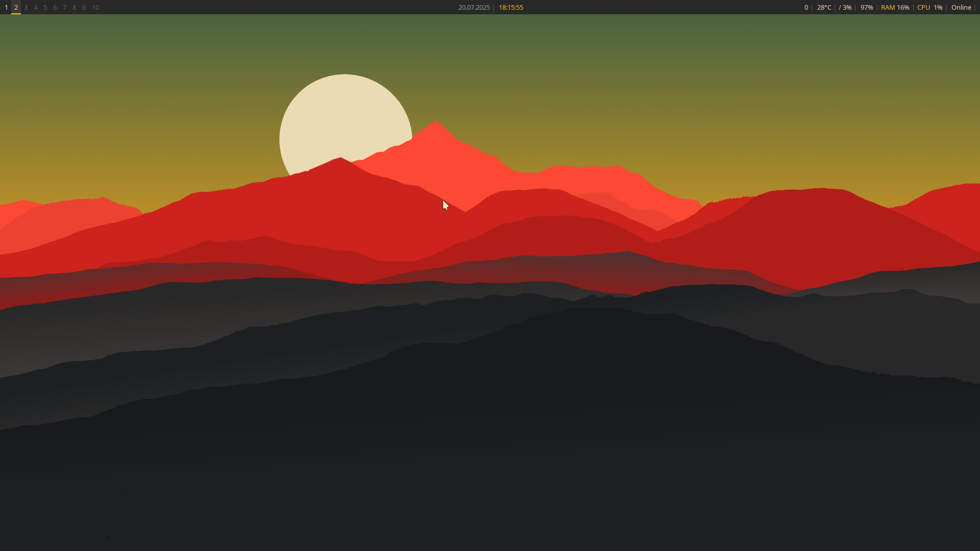The height and width of the screenshot is (551, 980).
Task: Click the CPU 1% module
Action: (929, 7)
